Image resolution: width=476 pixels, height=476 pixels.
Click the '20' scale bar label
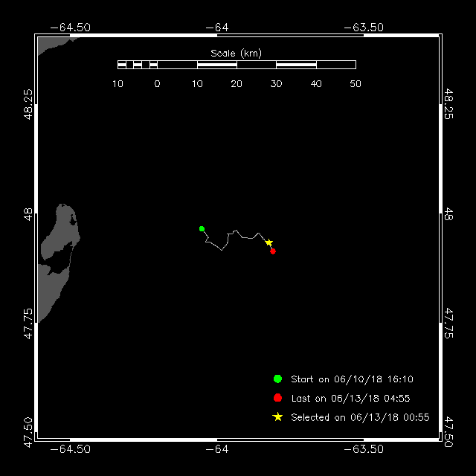click(237, 84)
